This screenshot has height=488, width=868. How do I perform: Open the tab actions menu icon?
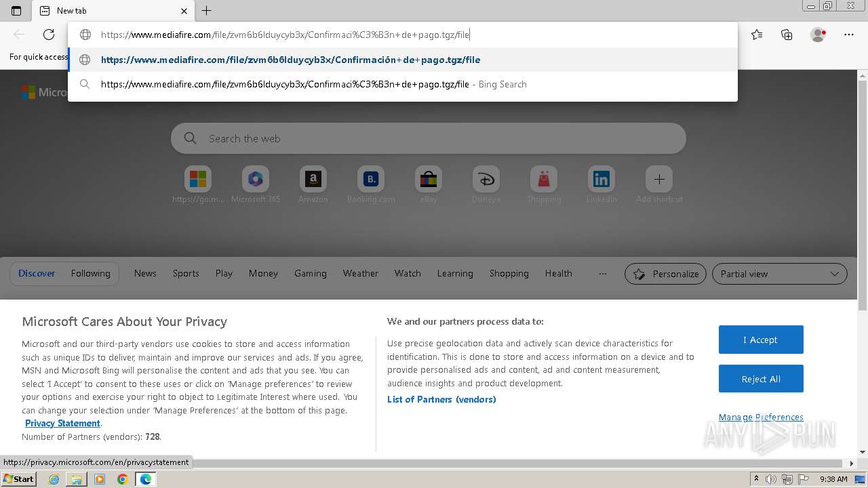(x=16, y=11)
